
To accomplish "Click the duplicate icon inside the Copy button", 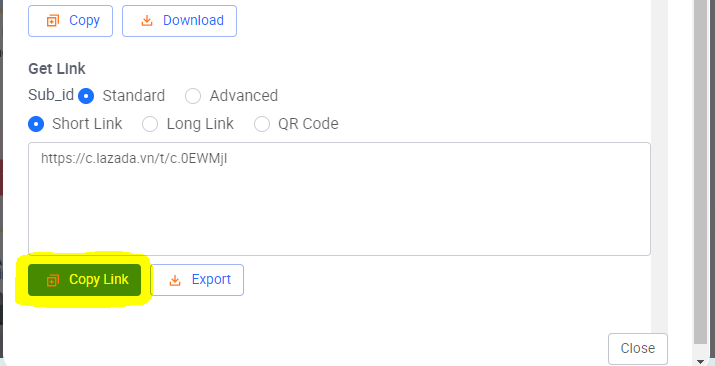I will [53, 21].
